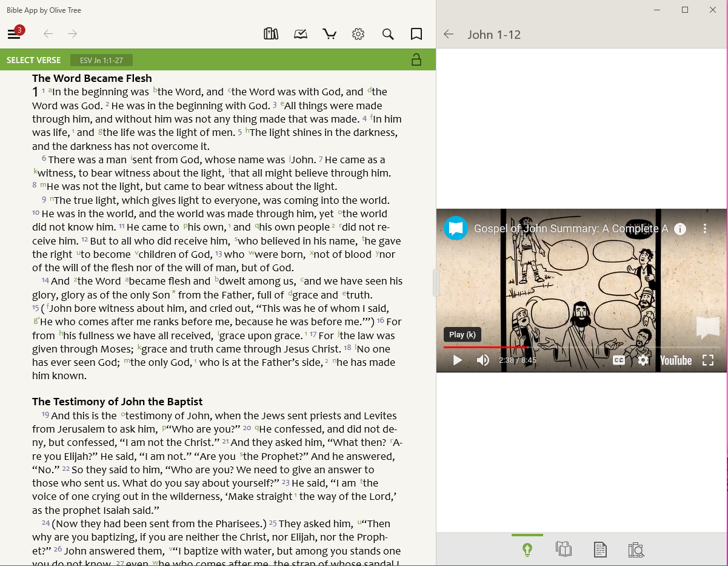
Task: Click the bookmark ribbon icon in the toolbar
Action: [416, 34]
